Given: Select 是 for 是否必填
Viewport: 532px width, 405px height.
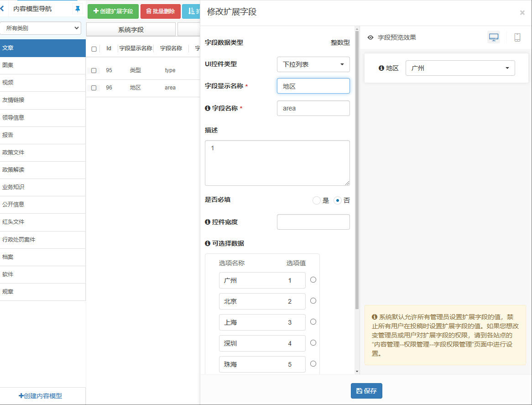Looking at the screenshot, I should (x=316, y=200).
